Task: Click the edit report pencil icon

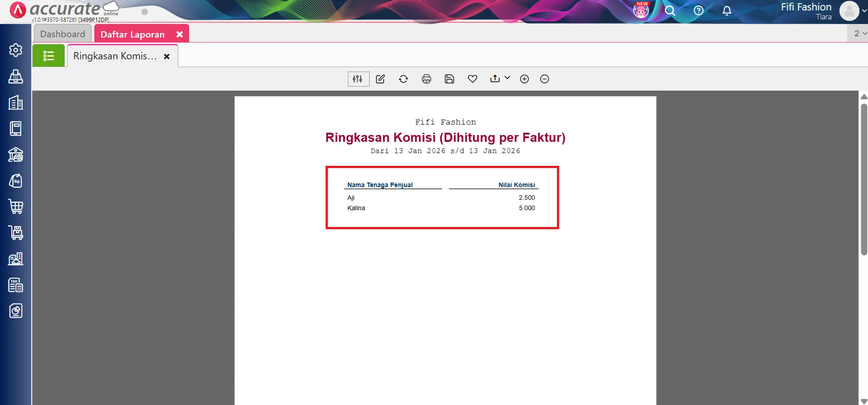Action: pyautogui.click(x=380, y=79)
